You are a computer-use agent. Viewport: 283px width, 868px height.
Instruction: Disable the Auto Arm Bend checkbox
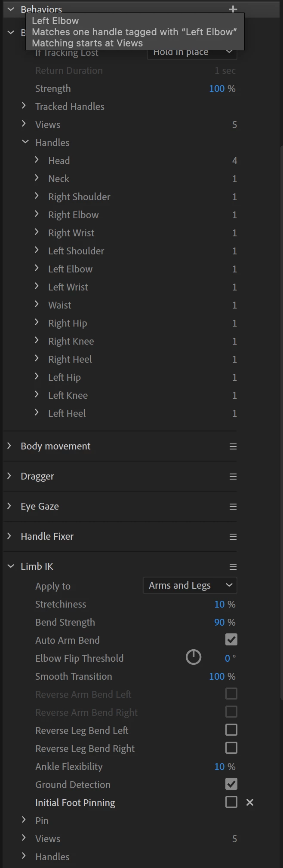pos(231,640)
